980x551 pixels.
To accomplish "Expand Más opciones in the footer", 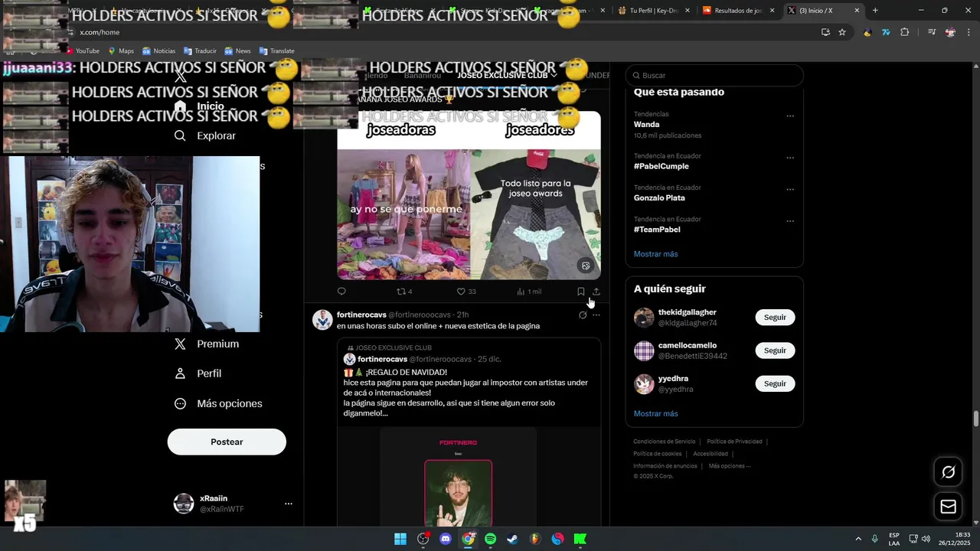I will tap(730, 466).
